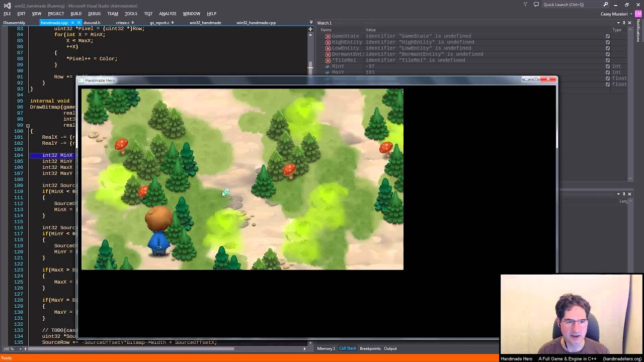Viewport: 644px width, 362px height.
Task: Click the Visual Studio logo icon
Action: pyautogui.click(x=7, y=5)
